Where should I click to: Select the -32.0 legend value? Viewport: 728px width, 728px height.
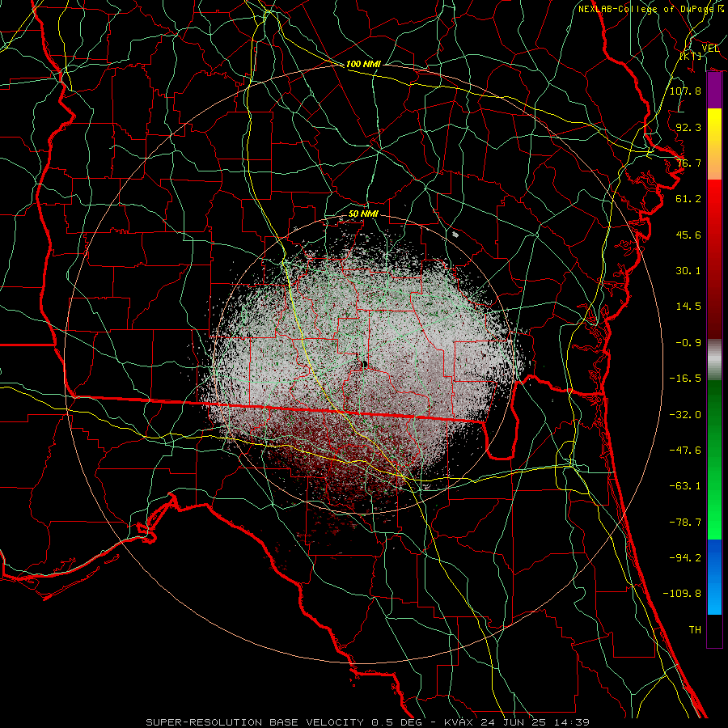(685, 415)
